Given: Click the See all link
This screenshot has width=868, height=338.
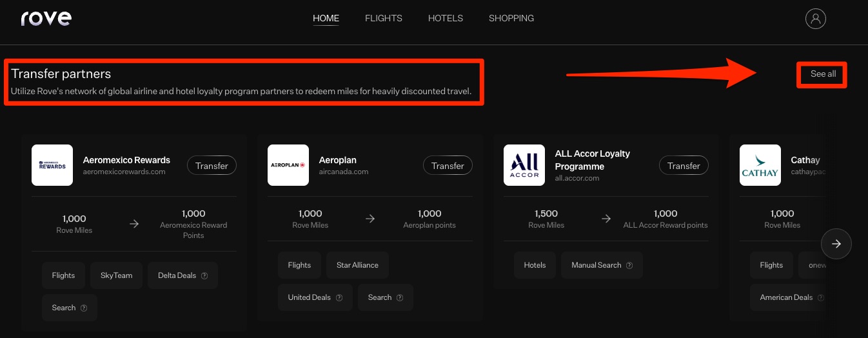Looking at the screenshot, I should pos(823,74).
